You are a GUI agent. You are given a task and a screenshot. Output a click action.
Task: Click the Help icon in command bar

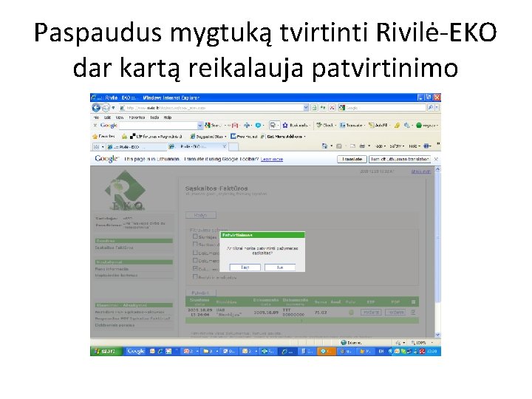(426, 146)
